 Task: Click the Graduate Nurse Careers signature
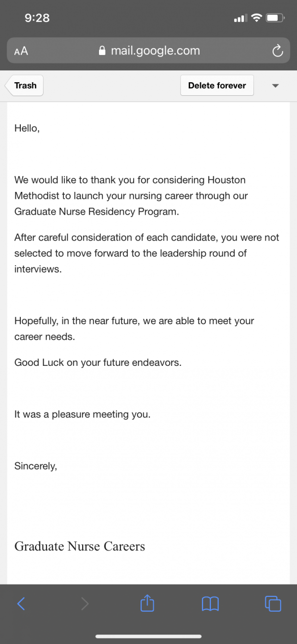(80, 546)
